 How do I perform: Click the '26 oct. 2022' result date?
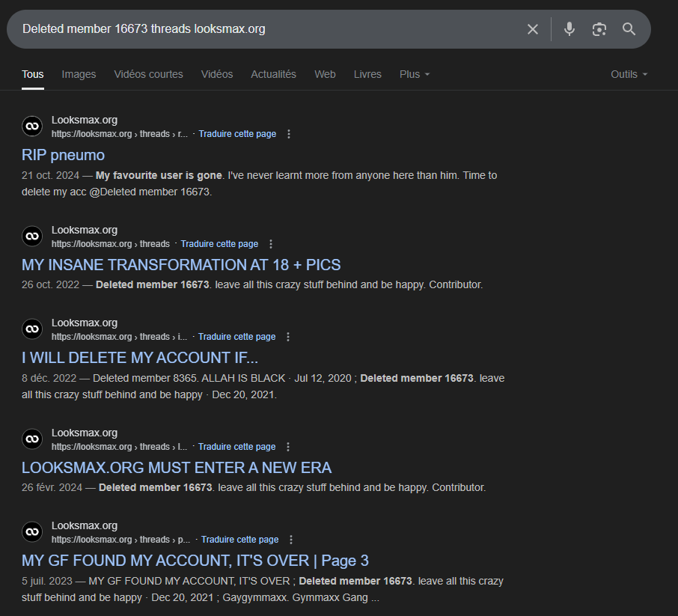click(51, 284)
